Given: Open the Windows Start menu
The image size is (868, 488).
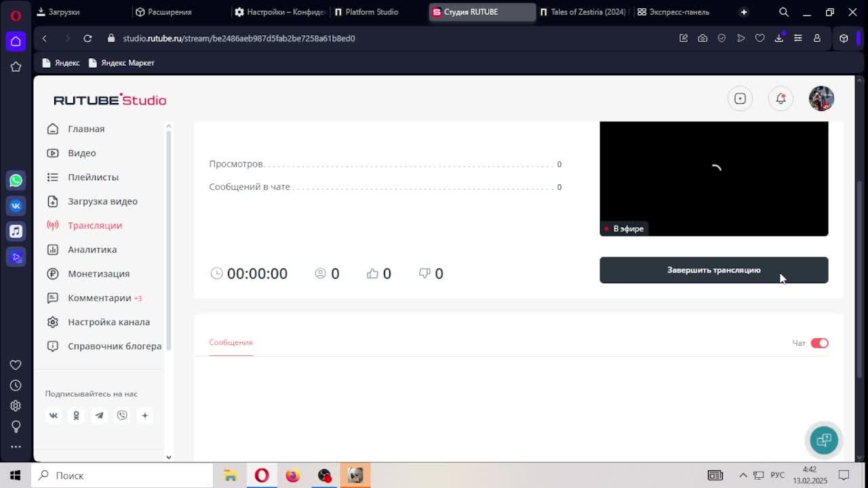Looking at the screenshot, I should click(16, 475).
